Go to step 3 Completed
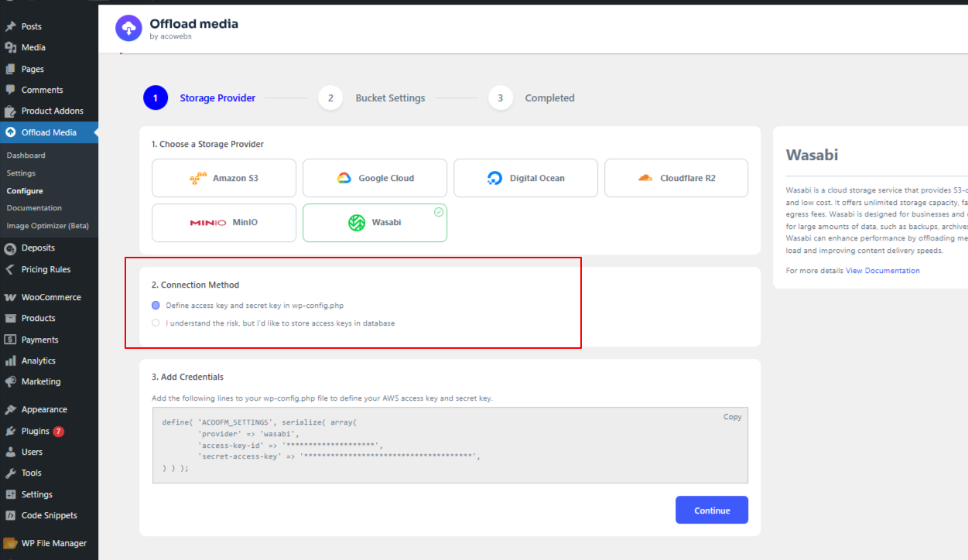This screenshot has height=560, width=968. pos(532,98)
